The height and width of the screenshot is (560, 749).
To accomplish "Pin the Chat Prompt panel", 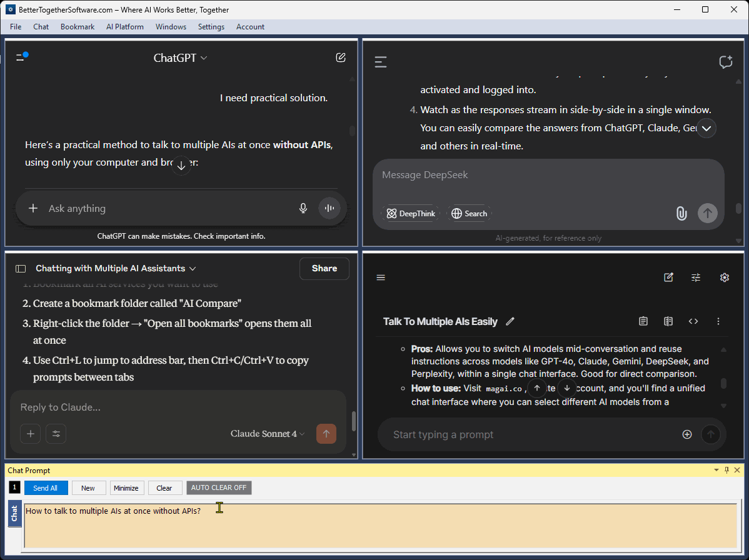I will tap(727, 470).
